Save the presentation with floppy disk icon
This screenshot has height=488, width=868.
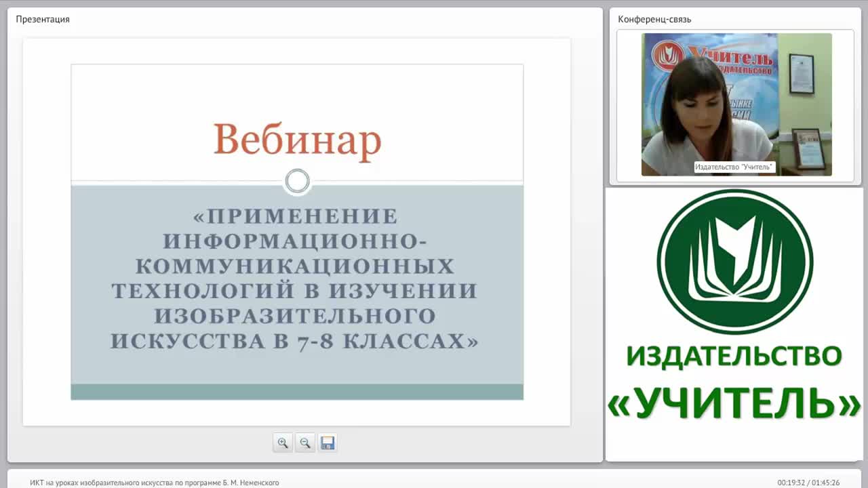click(328, 443)
